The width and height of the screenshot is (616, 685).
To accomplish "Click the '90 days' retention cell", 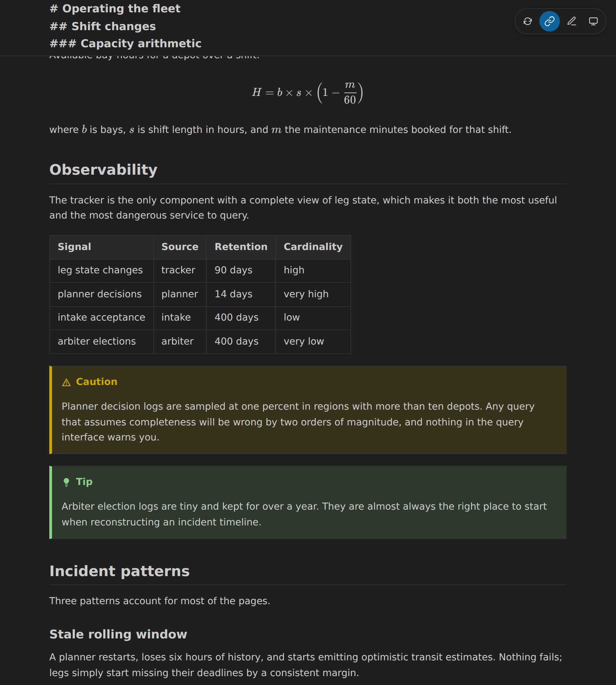I will pos(241,271).
